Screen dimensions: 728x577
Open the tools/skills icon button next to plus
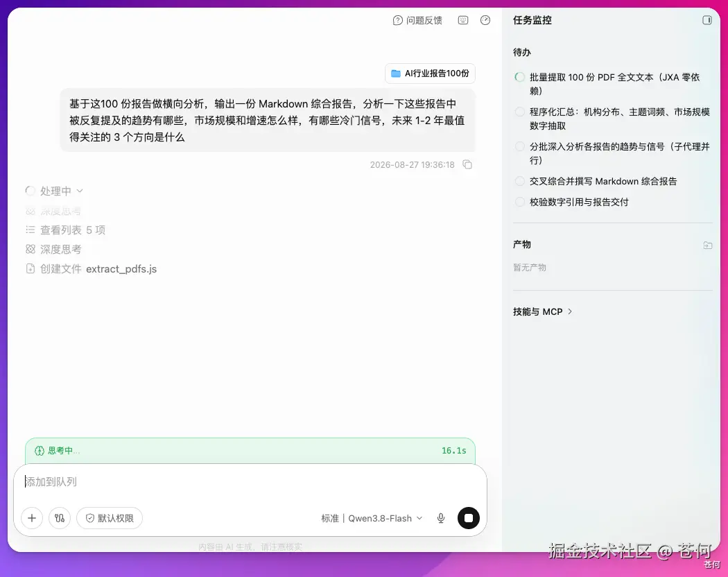pos(60,518)
